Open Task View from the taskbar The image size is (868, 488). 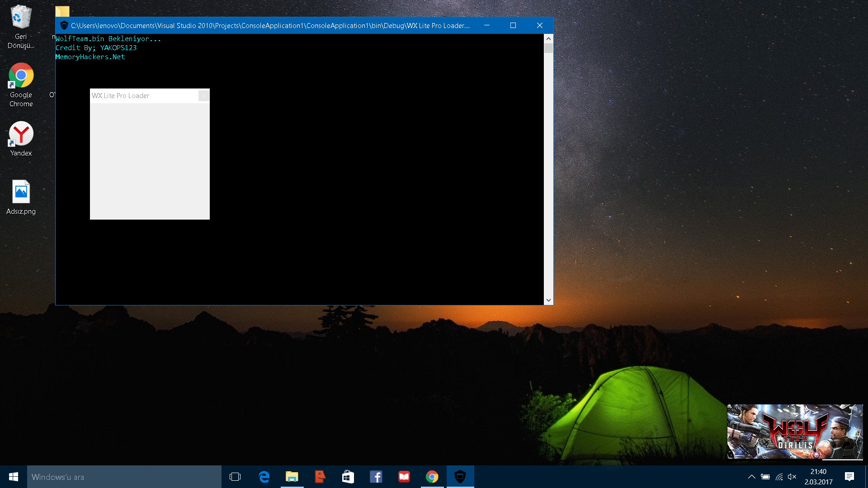click(x=235, y=477)
